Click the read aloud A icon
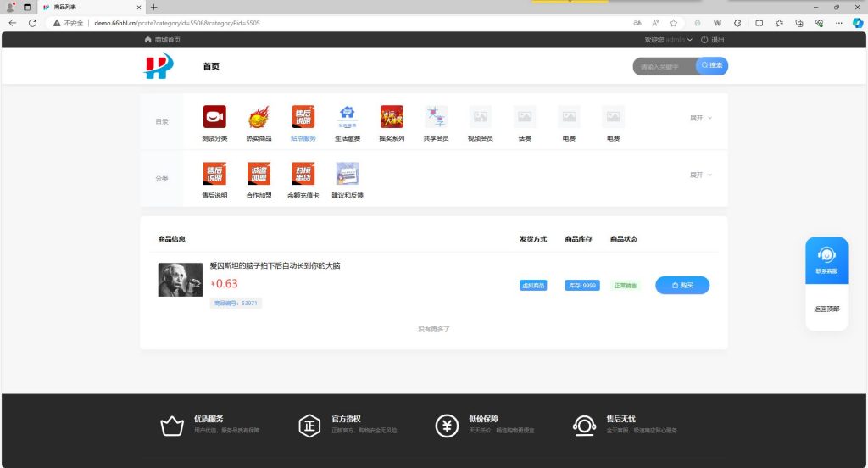868x468 pixels. 655,23
